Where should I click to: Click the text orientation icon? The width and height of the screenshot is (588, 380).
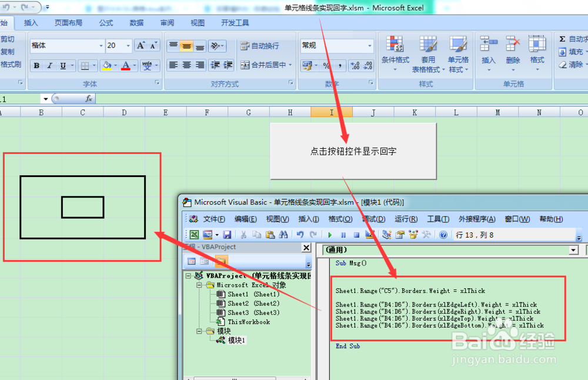215,46
